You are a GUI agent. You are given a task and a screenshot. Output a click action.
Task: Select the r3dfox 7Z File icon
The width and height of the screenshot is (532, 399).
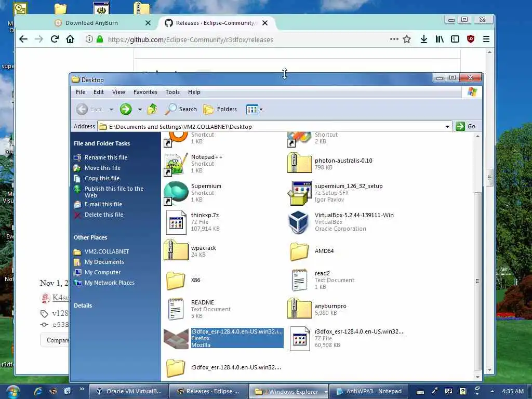[300, 338]
